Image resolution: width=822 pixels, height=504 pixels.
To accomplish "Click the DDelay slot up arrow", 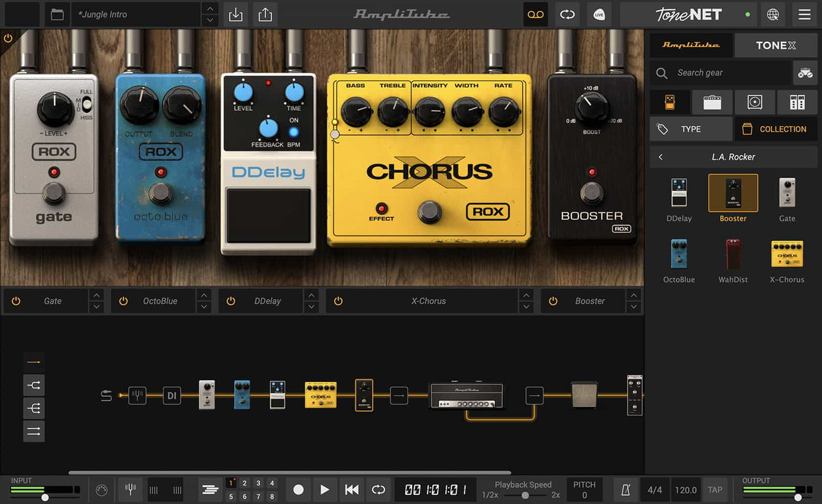I will (x=312, y=295).
